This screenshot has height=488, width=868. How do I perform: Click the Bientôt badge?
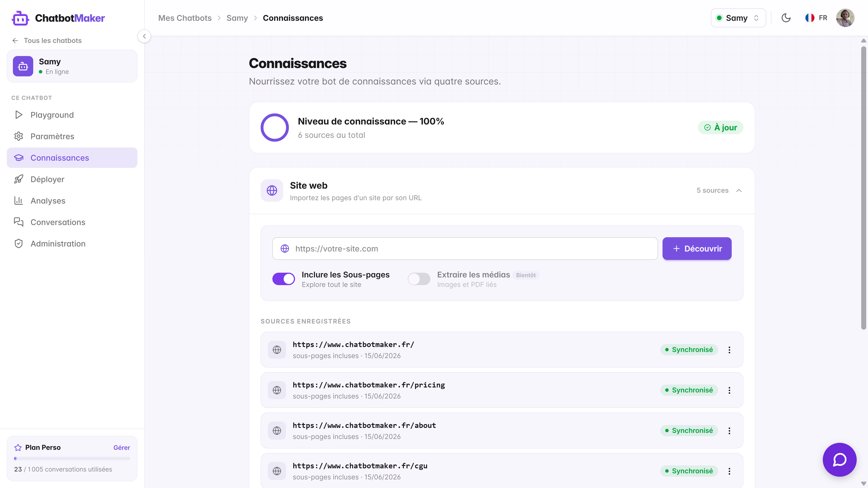[526, 275]
